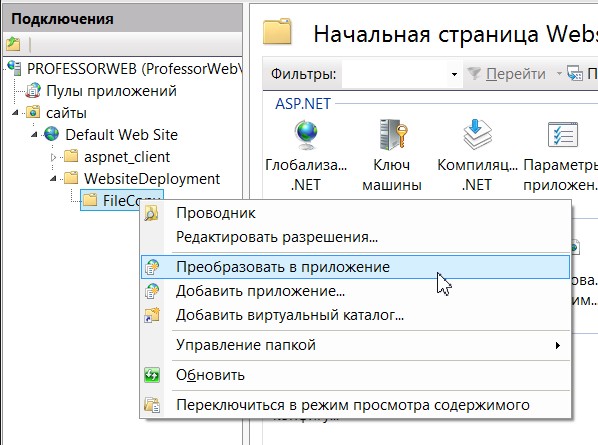Select Пулы приложений tree label
The height and width of the screenshot is (445, 598).
click(111, 91)
